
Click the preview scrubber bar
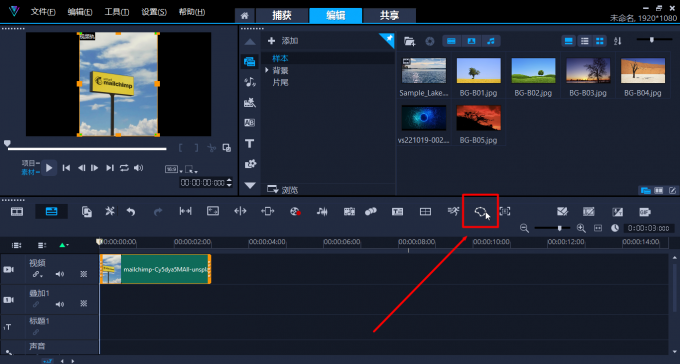87,149
